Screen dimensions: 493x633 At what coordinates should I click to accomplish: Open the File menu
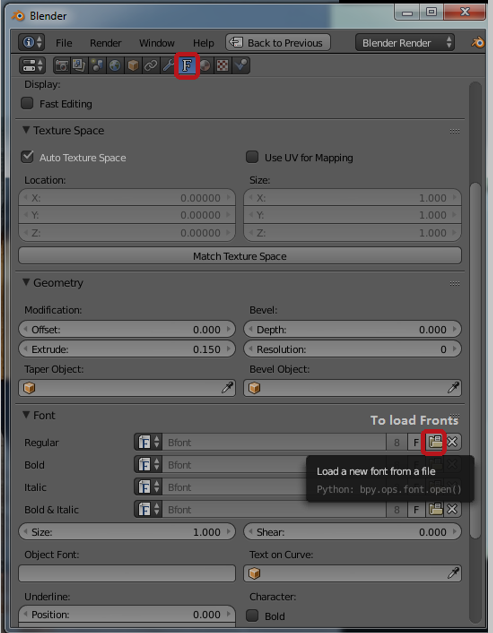click(64, 43)
